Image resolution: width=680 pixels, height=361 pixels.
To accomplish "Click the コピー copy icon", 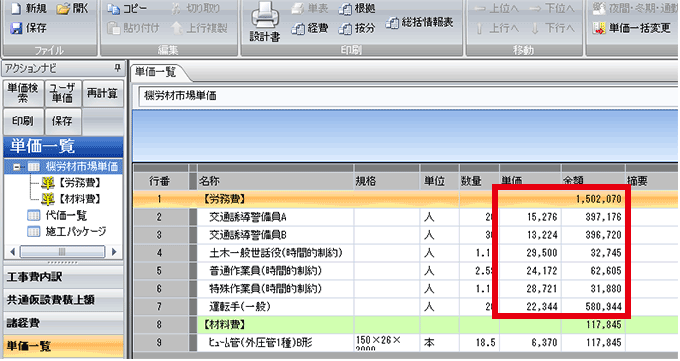I will [x=114, y=8].
